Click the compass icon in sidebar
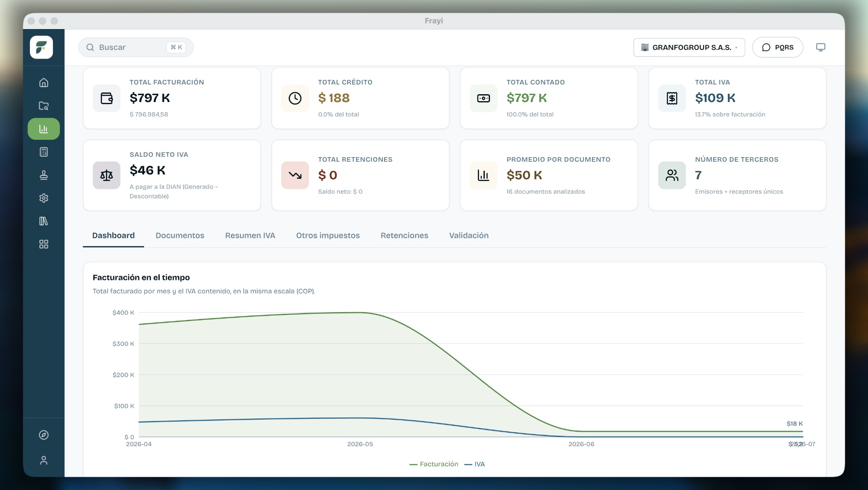The height and width of the screenshot is (490, 868). (x=44, y=435)
